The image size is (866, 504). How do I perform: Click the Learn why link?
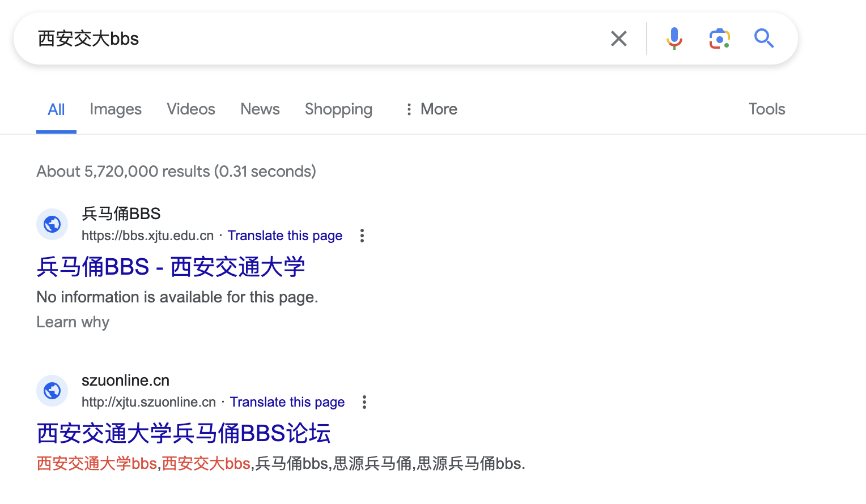(73, 322)
